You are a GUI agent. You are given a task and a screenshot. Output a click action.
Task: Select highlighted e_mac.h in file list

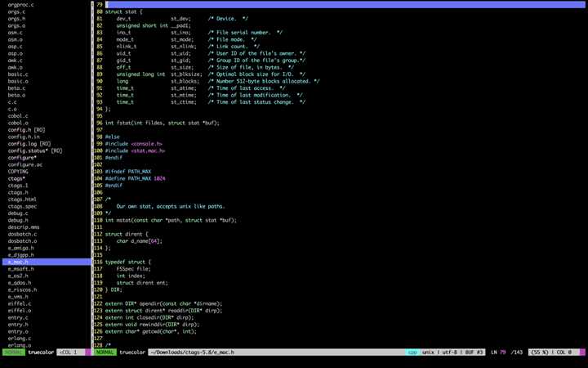pyautogui.click(x=47, y=262)
